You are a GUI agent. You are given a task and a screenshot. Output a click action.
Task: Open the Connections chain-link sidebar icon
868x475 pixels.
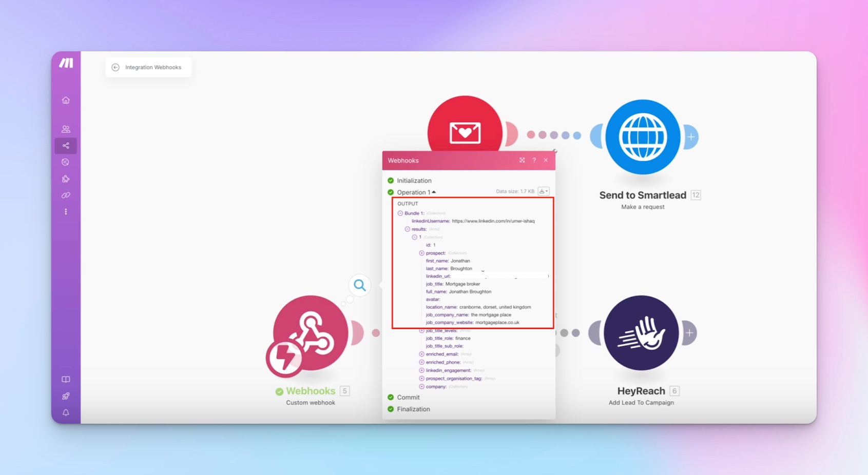(66, 195)
